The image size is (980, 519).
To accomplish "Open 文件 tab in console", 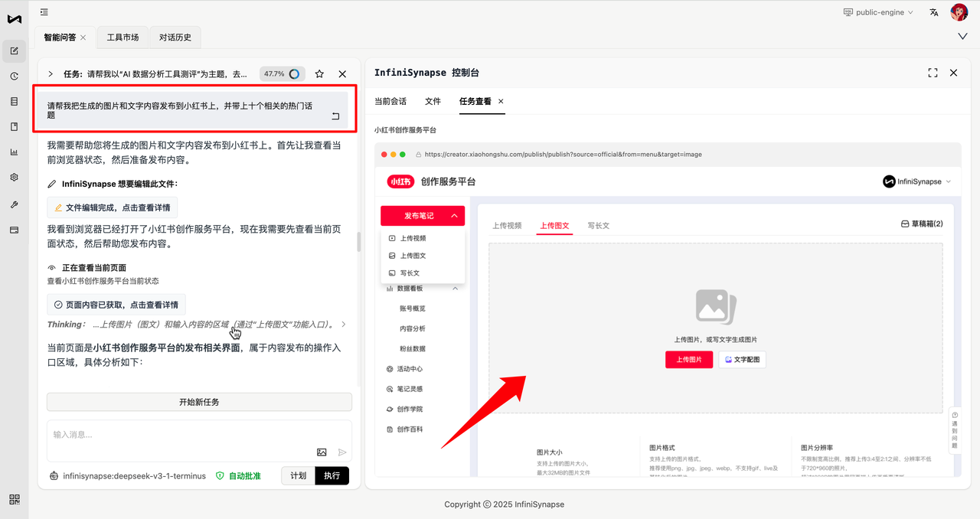I will [x=433, y=101].
